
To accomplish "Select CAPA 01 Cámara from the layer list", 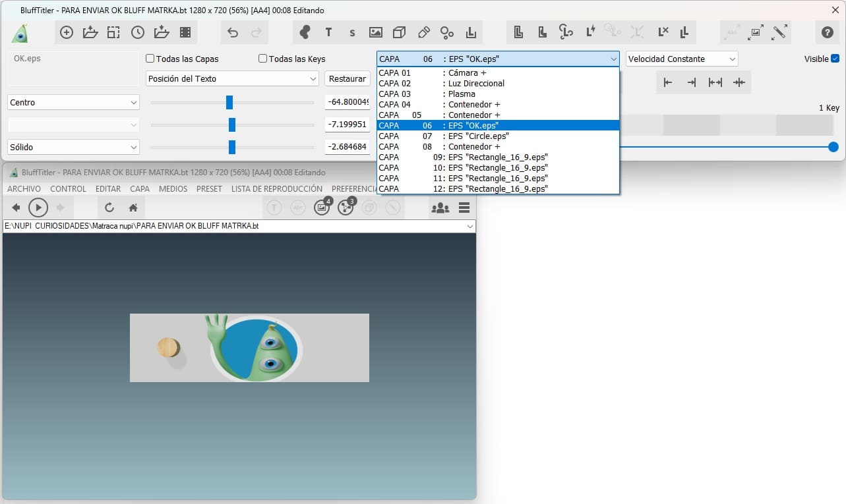I will [x=498, y=72].
